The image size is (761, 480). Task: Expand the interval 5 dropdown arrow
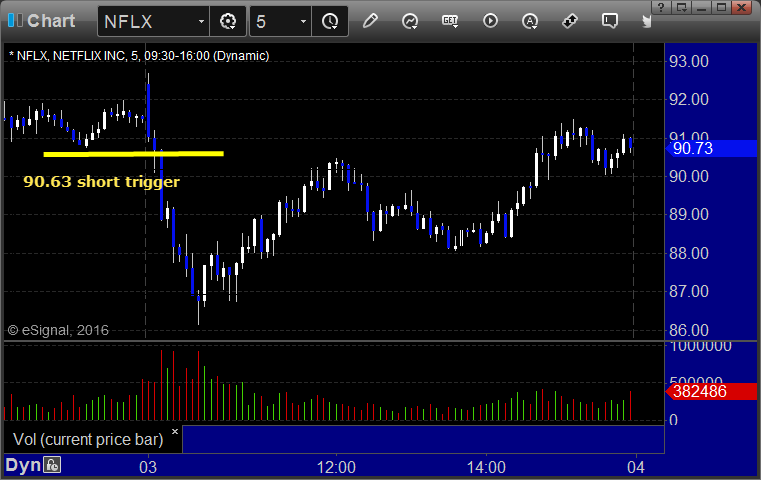pos(303,21)
